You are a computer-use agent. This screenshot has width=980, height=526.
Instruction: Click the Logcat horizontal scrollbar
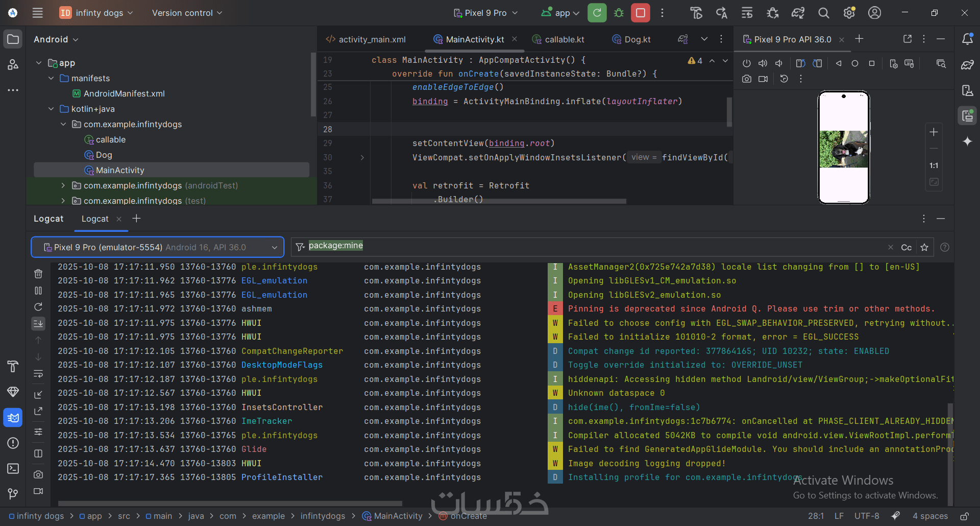[x=230, y=504]
